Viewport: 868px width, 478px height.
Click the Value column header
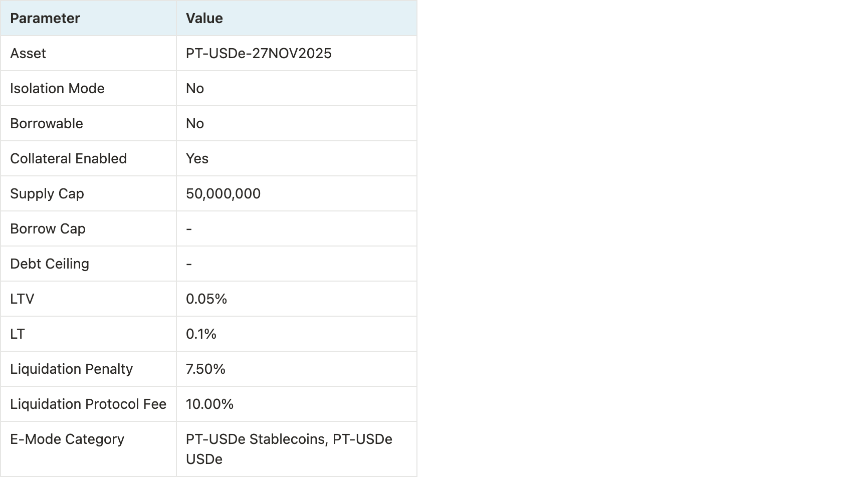click(204, 19)
